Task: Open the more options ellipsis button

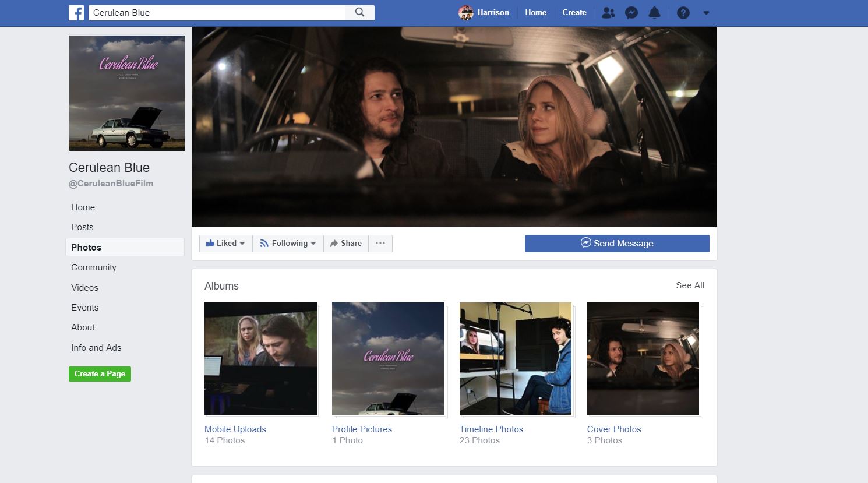Action: [380, 244]
